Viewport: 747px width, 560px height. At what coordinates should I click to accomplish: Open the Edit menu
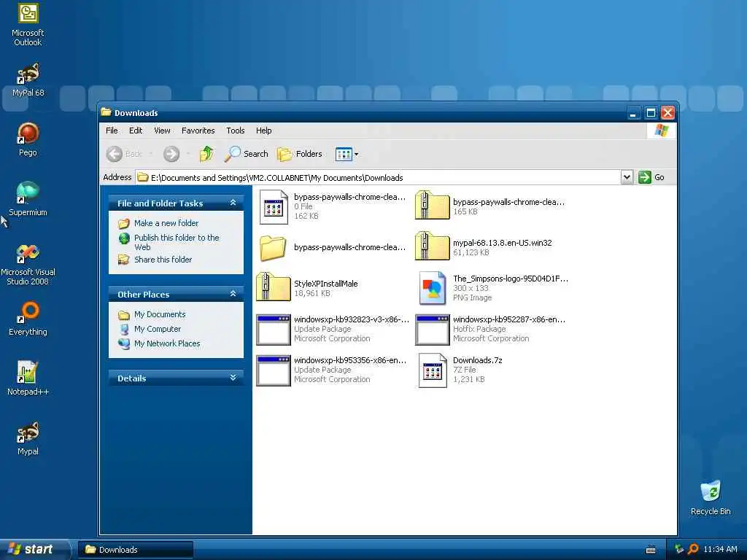(136, 131)
